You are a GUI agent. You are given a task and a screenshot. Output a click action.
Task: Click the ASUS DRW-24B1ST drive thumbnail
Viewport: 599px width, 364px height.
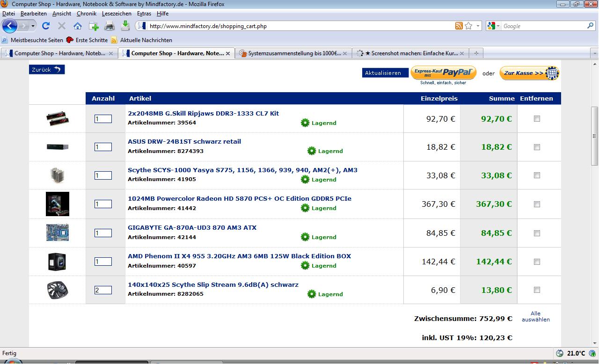(58, 147)
